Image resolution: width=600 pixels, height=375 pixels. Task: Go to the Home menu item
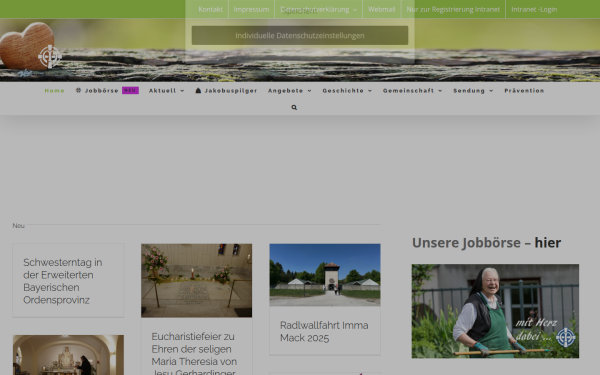point(55,91)
